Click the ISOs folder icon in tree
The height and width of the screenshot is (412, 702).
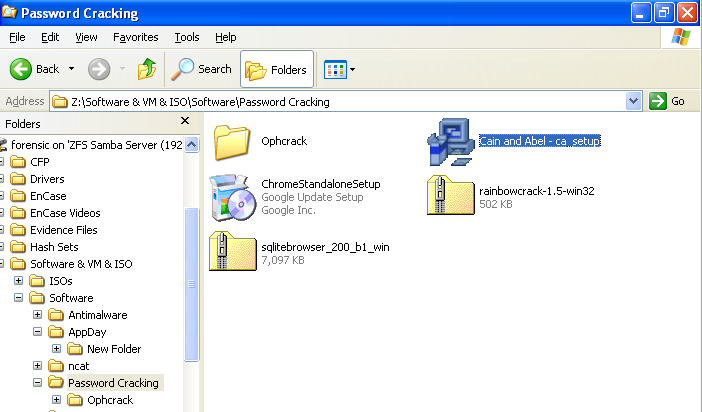point(37,281)
